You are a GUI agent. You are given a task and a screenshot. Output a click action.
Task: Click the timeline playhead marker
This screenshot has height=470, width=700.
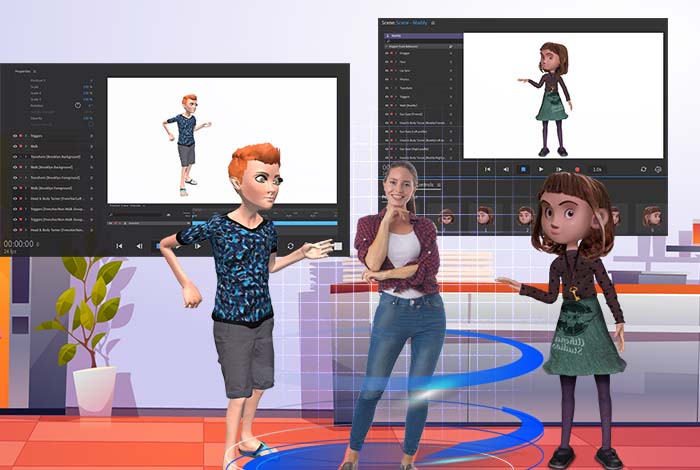tap(194, 216)
